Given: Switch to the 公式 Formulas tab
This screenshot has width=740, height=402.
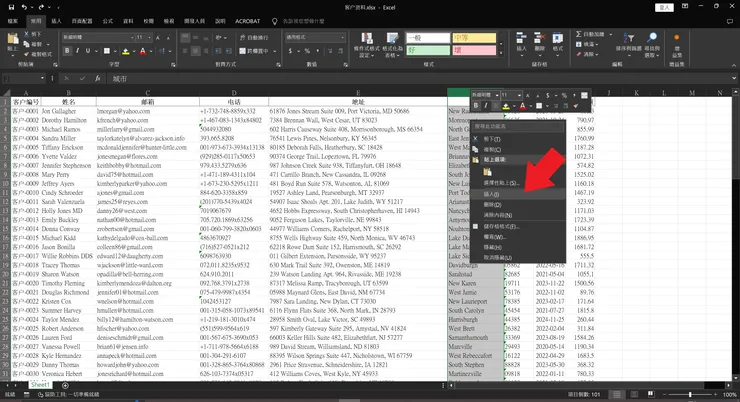Looking at the screenshot, I should pyautogui.click(x=108, y=21).
